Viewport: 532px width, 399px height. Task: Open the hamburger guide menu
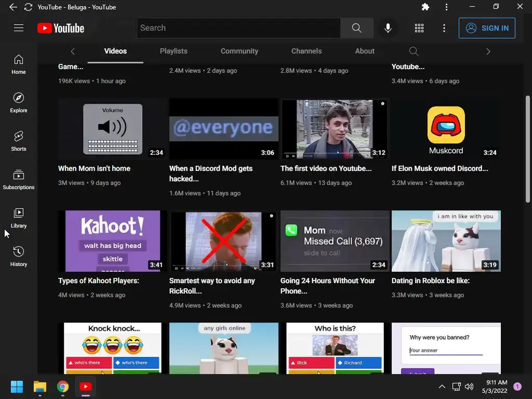(x=19, y=28)
